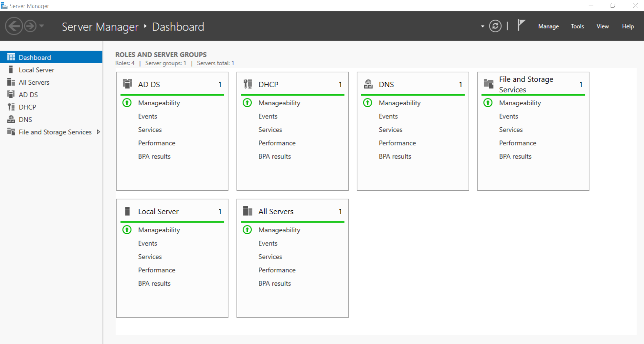Click the All Servers icon in sidebar
The image size is (644, 344).
coord(11,82)
